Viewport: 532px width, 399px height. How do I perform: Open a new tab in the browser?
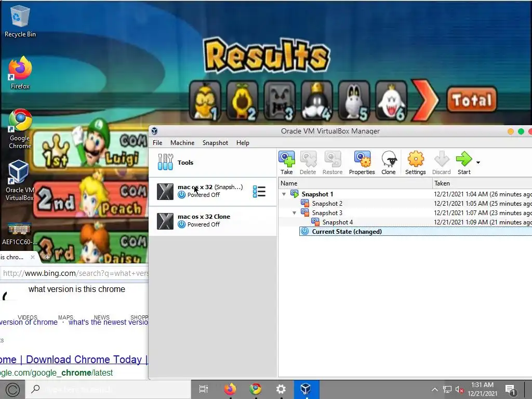click(x=47, y=257)
